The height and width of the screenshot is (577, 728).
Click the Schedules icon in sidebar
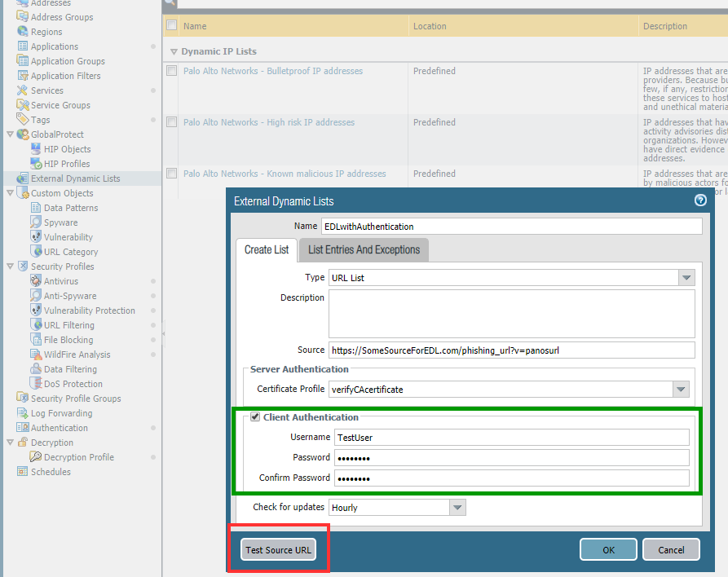[23, 472]
